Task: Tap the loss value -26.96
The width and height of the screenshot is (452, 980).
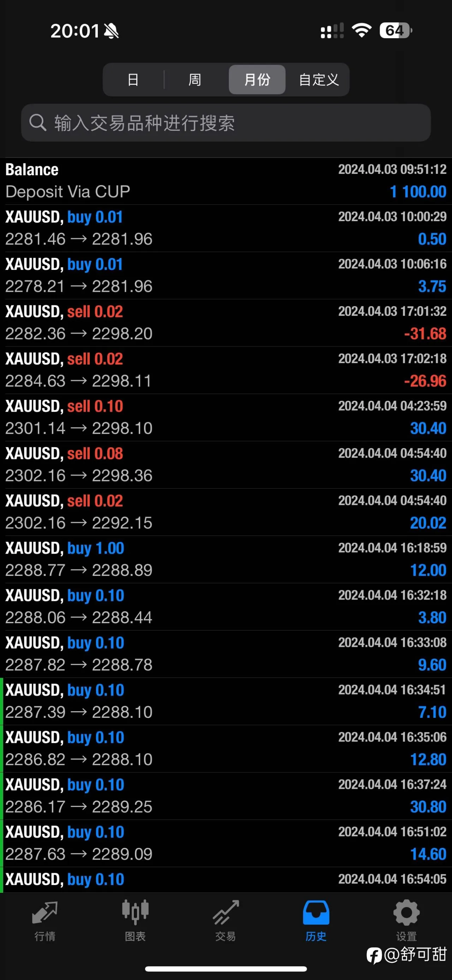Action: [425, 381]
